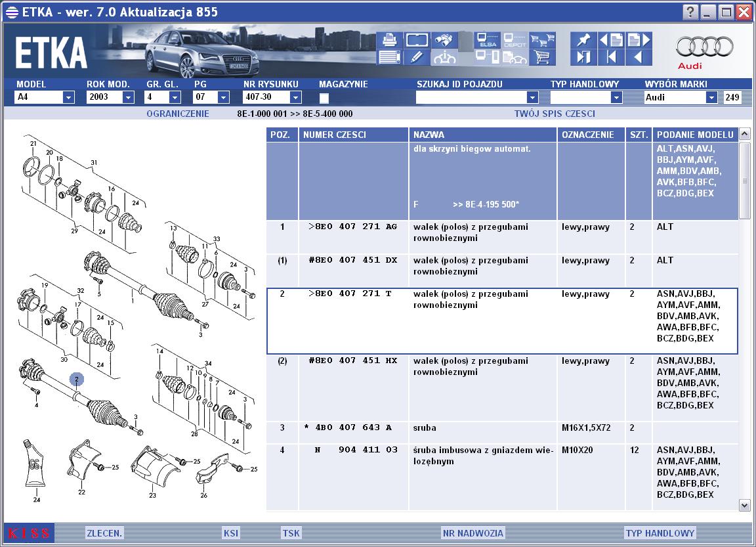The width and height of the screenshot is (756, 547).
Task: Click the exit door icon
Action: pyautogui.click(x=583, y=57)
